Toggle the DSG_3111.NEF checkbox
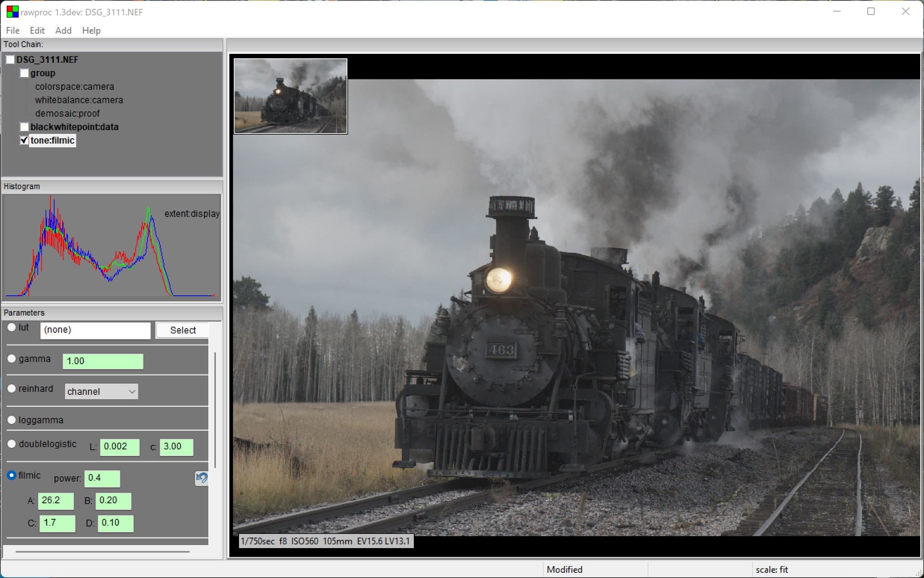The image size is (924, 578). [11, 60]
